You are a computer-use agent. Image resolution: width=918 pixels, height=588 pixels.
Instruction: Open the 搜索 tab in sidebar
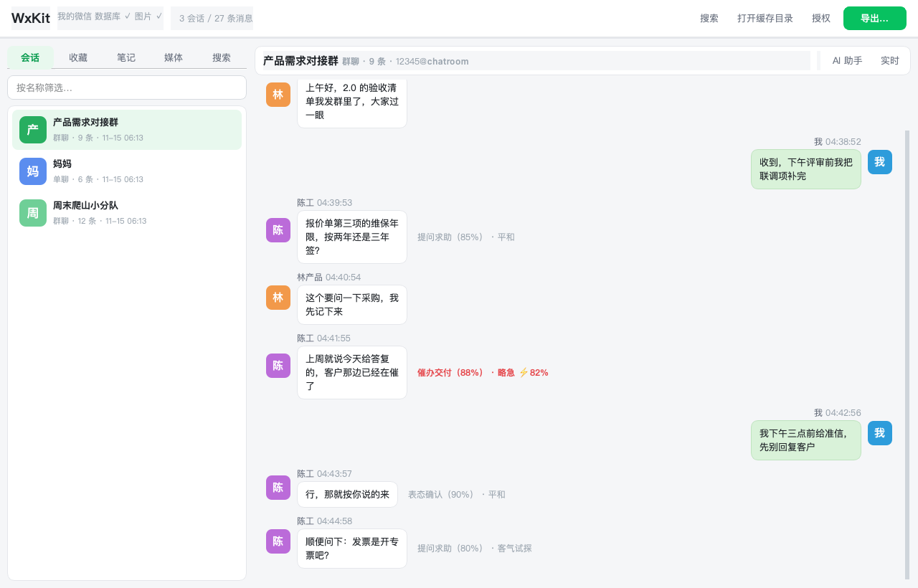click(222, 57)
